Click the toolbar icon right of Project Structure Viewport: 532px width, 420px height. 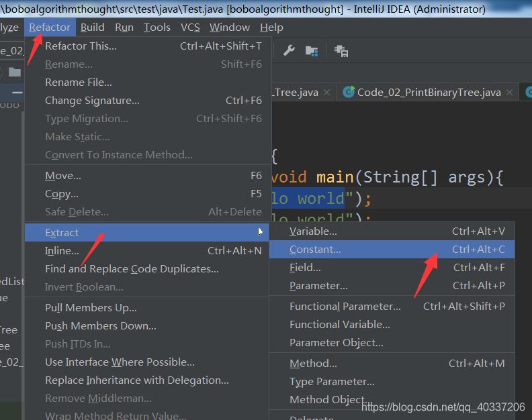[341, 51]
